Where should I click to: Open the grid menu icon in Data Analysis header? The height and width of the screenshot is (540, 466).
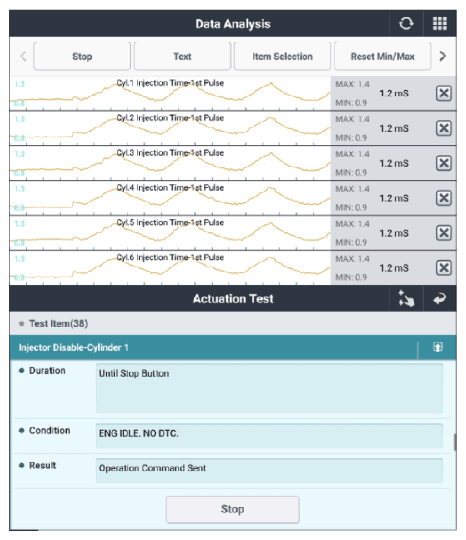[440, 24]
